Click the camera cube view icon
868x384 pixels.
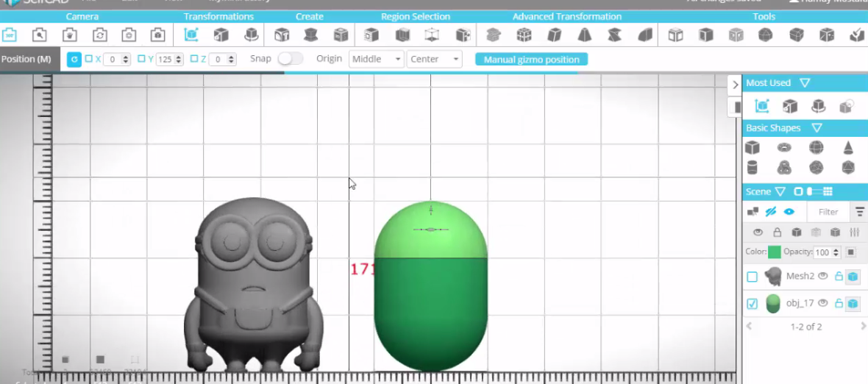(x=158, y=35)
